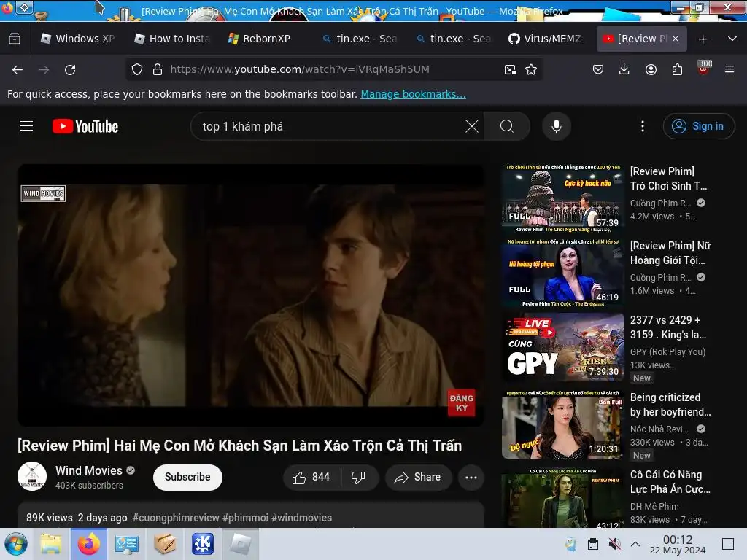
Task: Click the #cuongphimreview hashtag
Action: point(176,518)
